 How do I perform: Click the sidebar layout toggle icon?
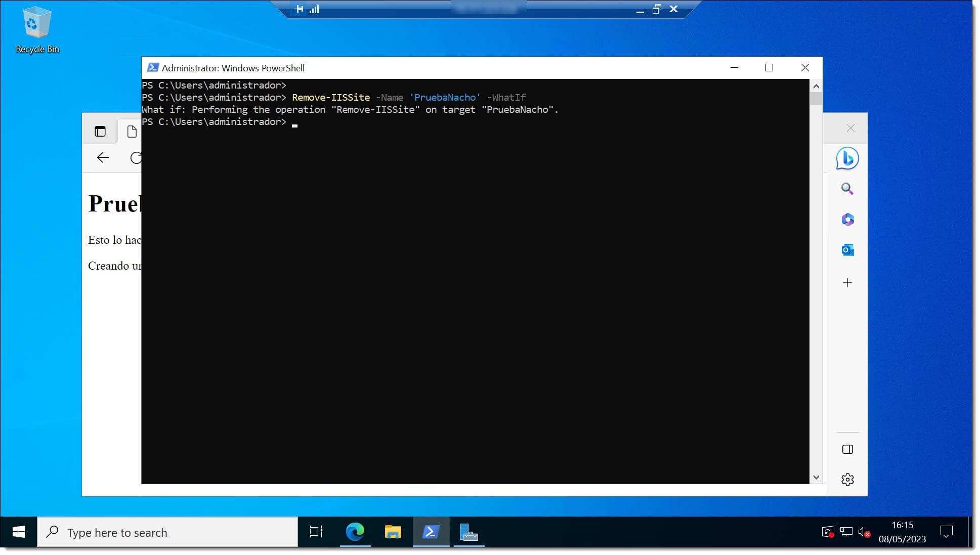click(847, 449)
